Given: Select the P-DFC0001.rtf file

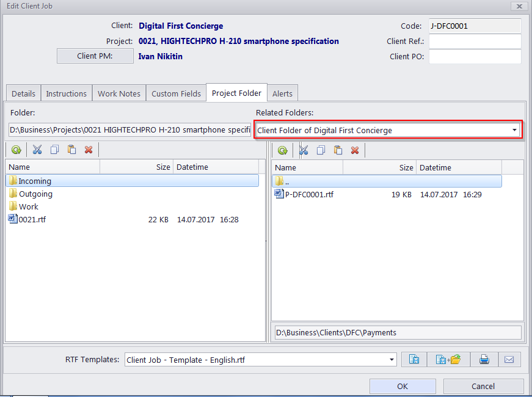Looking at the screenshot, I should pos(387,194).
